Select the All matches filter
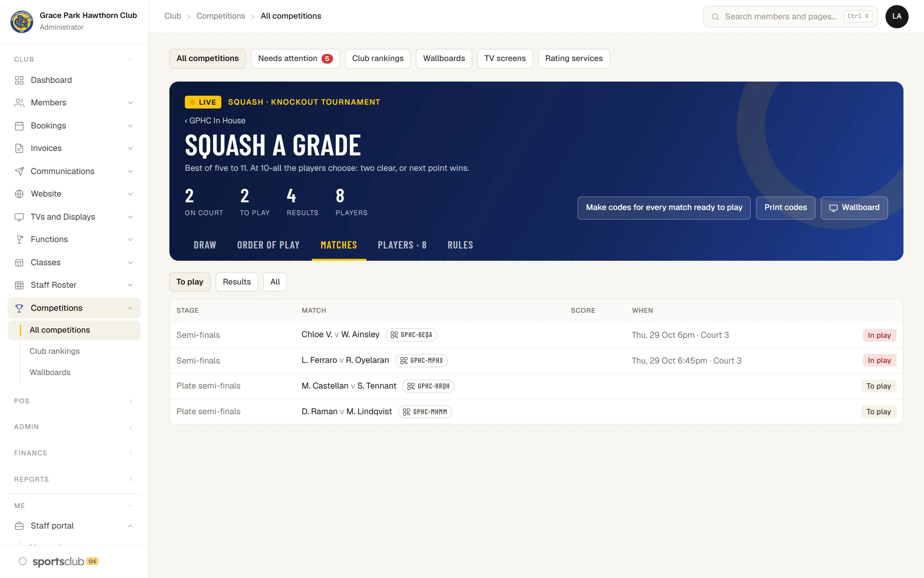 (x=275, y=282)
